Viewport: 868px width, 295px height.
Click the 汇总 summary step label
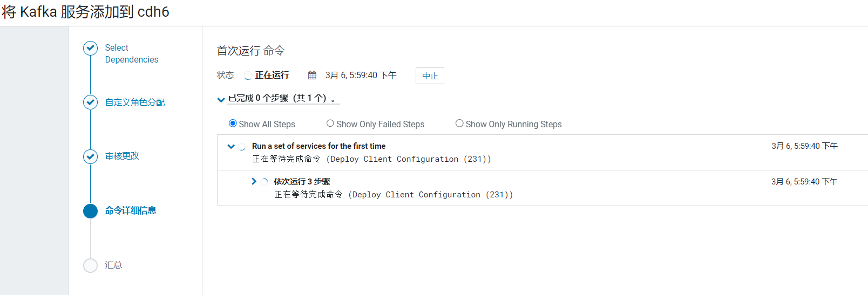tap(113, 265)
